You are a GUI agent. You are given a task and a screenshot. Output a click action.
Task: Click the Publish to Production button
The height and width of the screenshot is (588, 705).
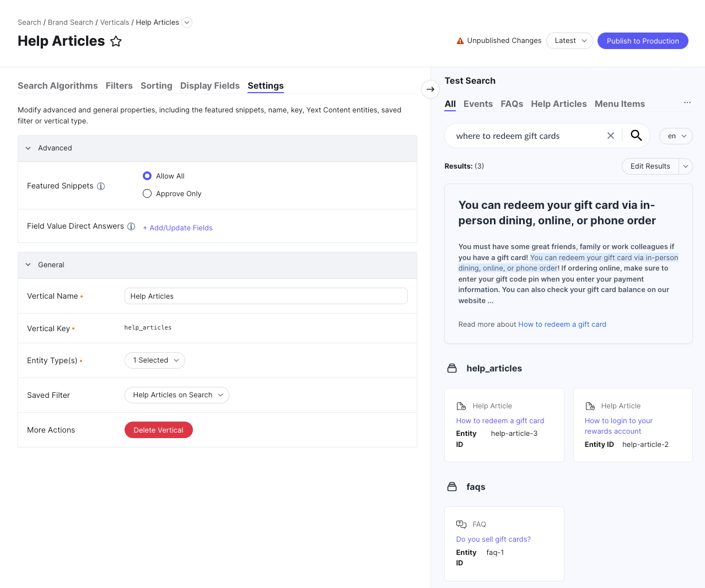pyautogui.click(x=643, y=41)
